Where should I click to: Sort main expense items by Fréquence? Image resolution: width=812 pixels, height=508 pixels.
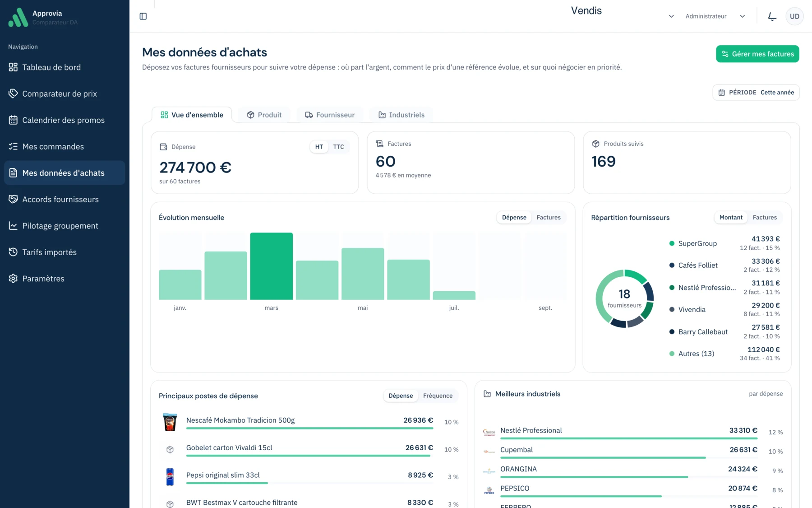pyautogui.click(x=438, y=396)
